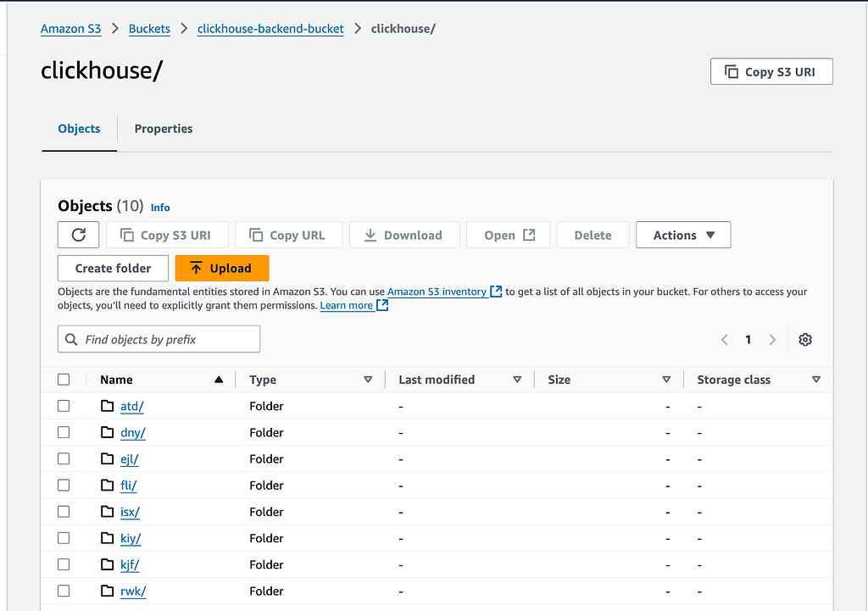Open the dny/ folder
The image size is (868, 611).
coord(133,433)
